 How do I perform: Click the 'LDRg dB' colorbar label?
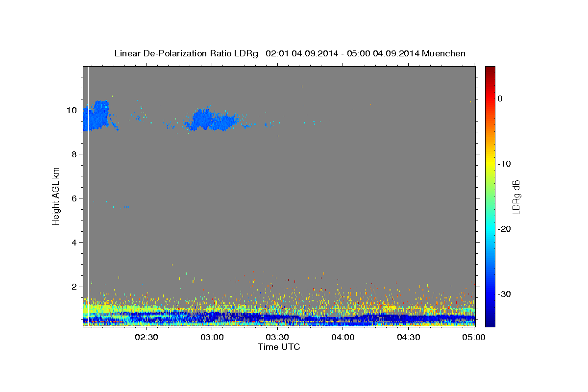[x=516, y=197]
